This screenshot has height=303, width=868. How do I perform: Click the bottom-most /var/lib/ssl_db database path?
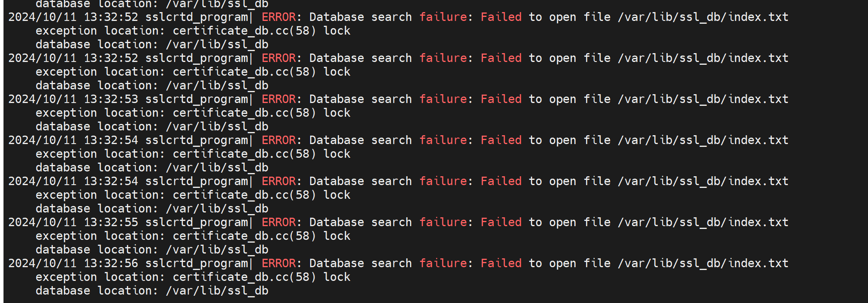(217, 291)
